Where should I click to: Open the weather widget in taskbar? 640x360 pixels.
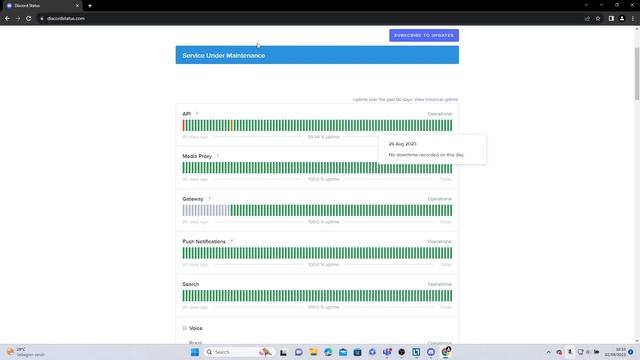(x=25, y=352)
